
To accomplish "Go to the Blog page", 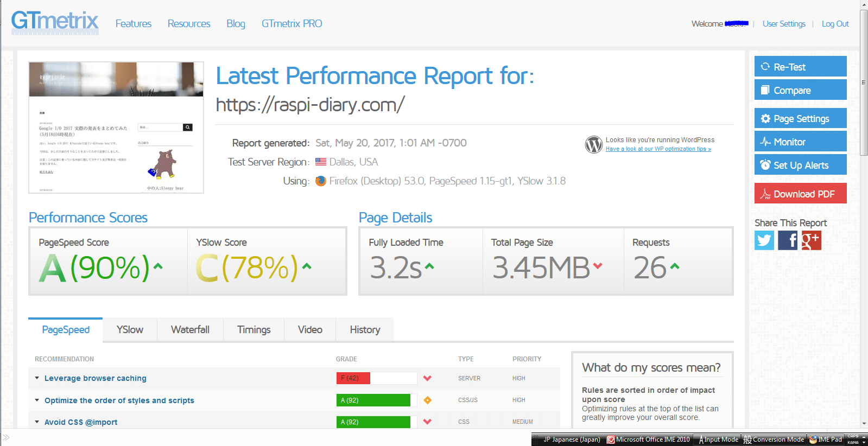I will click(x=236, y=24).
